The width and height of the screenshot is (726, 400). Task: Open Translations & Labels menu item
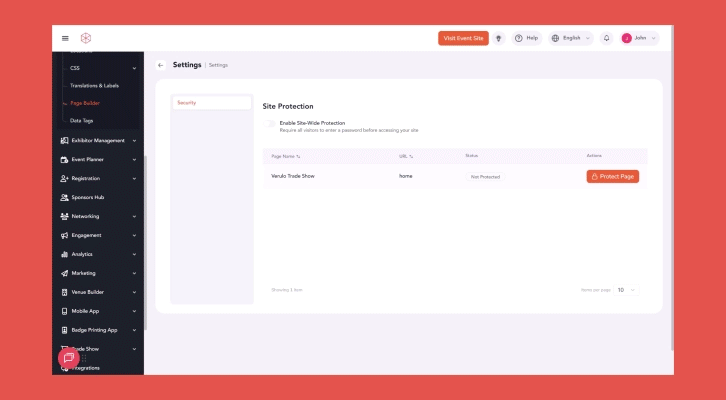(94, 86)
